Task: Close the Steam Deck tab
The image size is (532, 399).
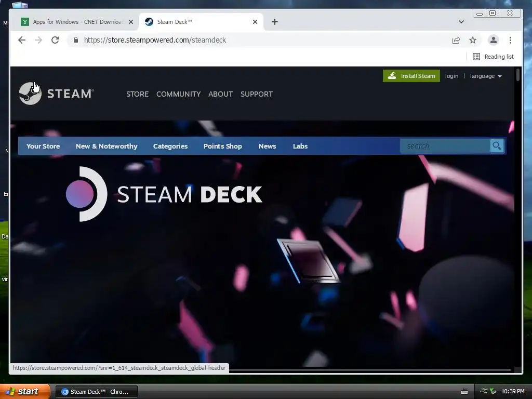Action: [x=255, y=22]
